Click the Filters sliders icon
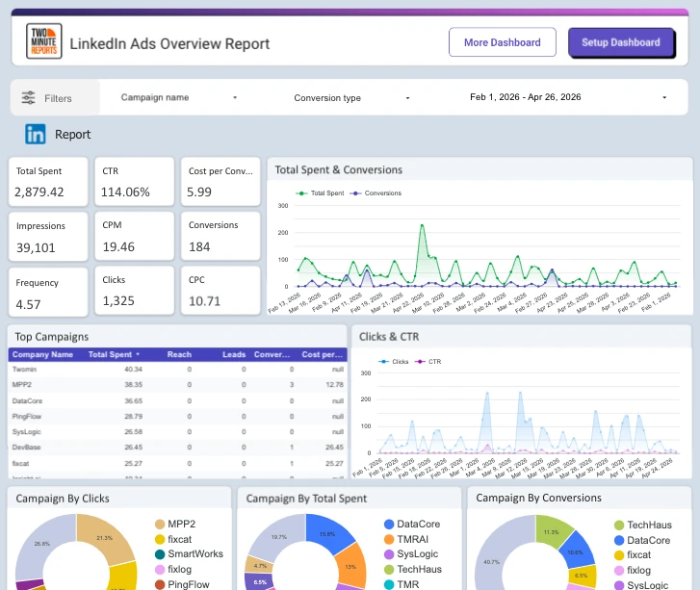The height and width of the screenshot is (590, 700). (x=28, y=98)
